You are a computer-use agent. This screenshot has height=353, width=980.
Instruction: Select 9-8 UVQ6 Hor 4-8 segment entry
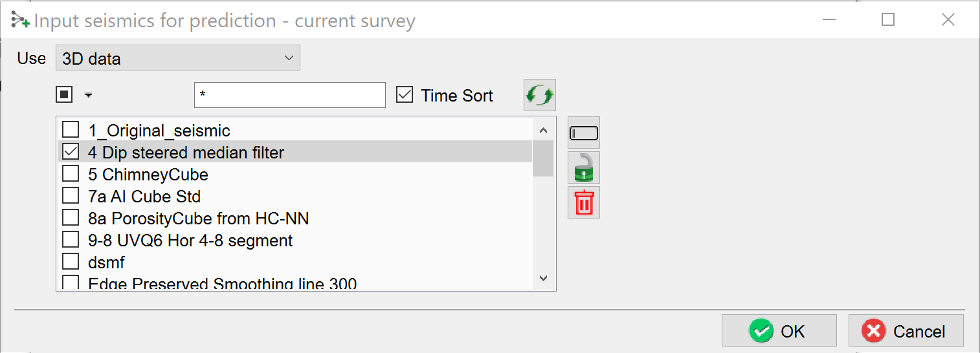tap(190, 241)
